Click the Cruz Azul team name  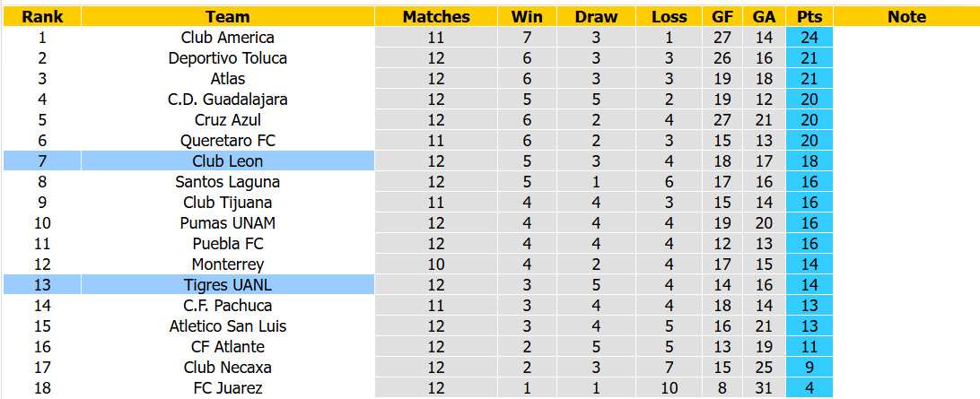coord(228,120)
